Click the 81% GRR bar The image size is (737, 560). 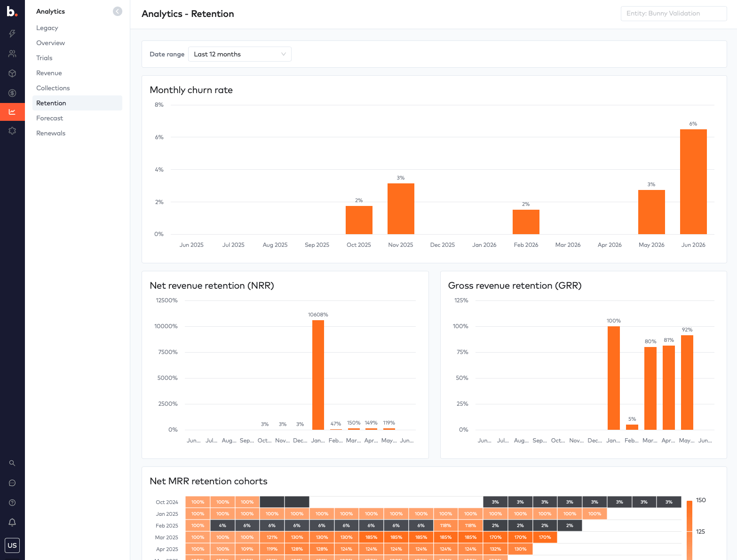[x=669, y=387]
